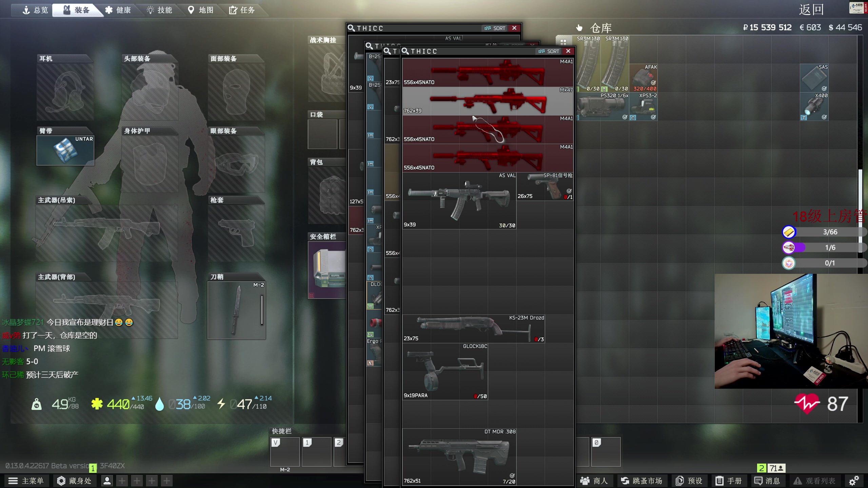Select the KS-23M Drozd shotgun
The height and width of the screenshot is (488, 868).
coord(474,329)
